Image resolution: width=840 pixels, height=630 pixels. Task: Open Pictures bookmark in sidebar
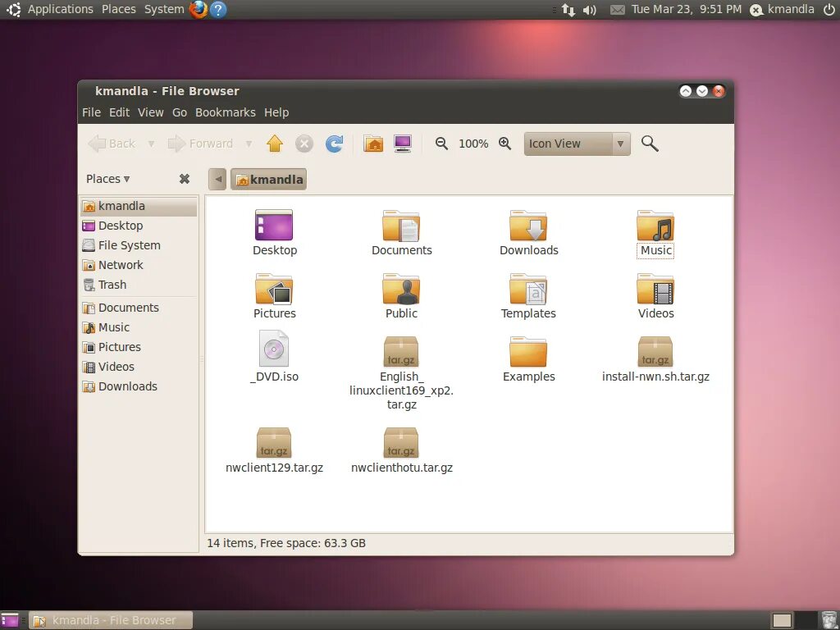(x=139, y=347)
